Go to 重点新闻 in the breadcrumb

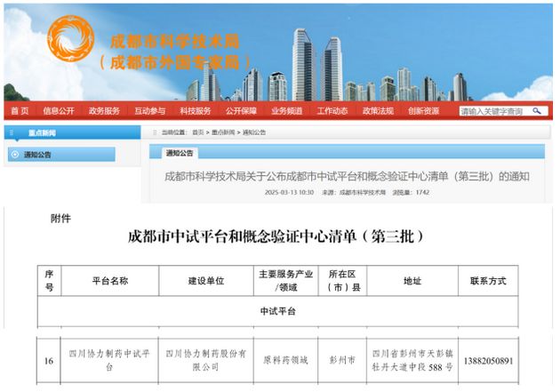click(x=223, y=132)
